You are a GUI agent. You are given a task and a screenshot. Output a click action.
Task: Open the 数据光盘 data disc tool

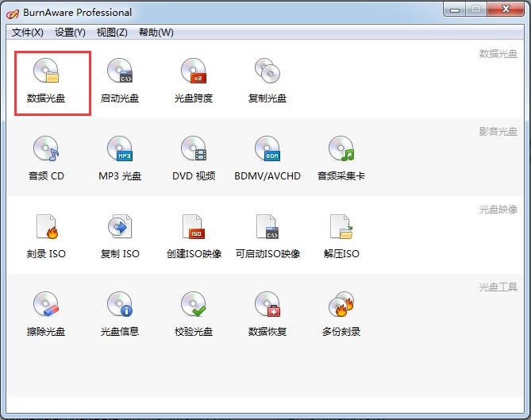46,81
